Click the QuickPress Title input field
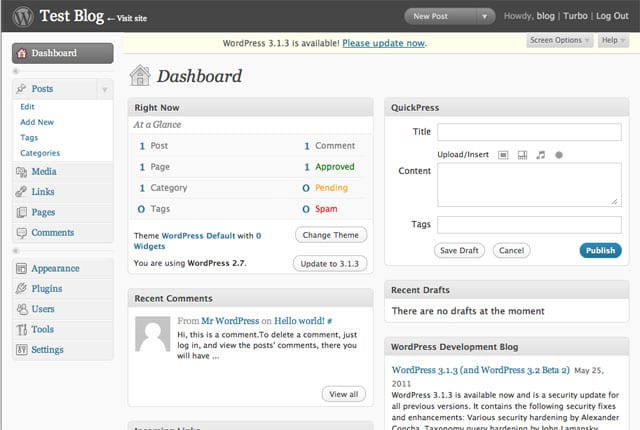Screen dimensions: 640x430 coord(529,132)
